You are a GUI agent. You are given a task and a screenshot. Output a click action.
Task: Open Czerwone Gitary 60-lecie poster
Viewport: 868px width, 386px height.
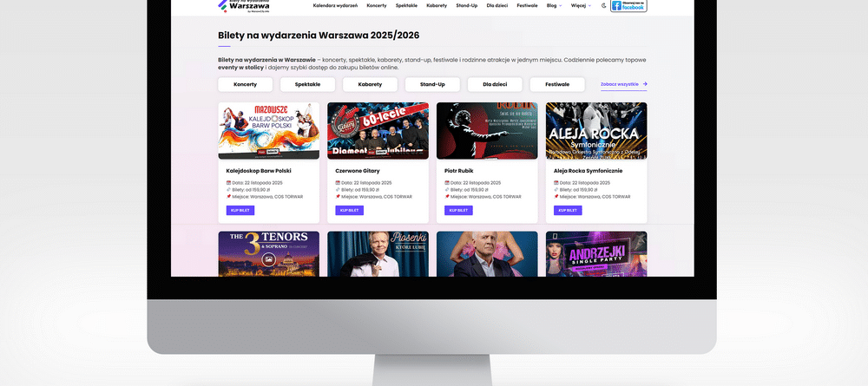(x=378, y=131)
